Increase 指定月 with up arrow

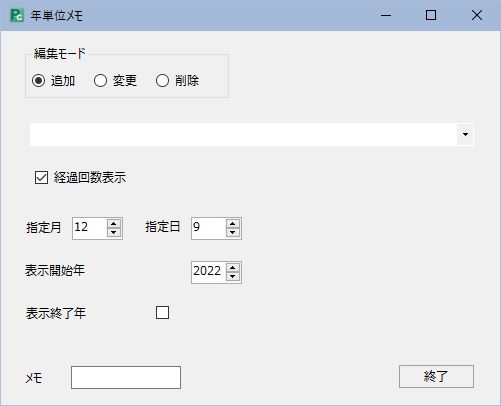coord(114,224)
